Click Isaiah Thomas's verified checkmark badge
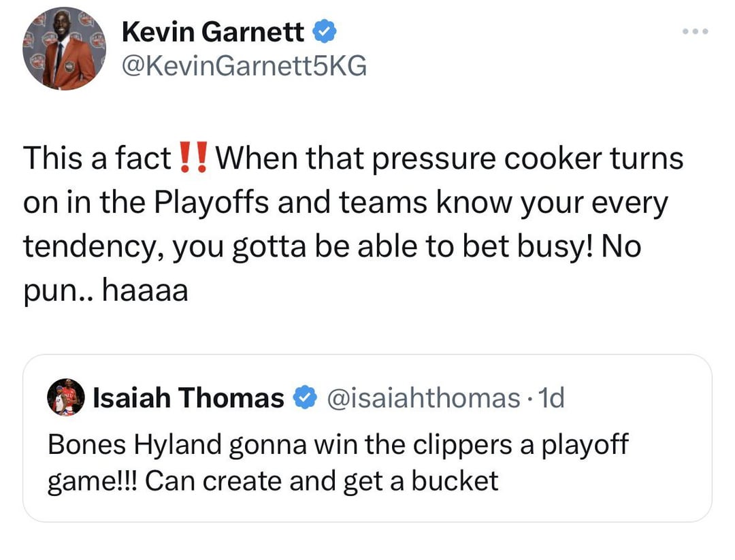Image resolution: width=735 pixels, height=560 pixels. coord(303,398)
